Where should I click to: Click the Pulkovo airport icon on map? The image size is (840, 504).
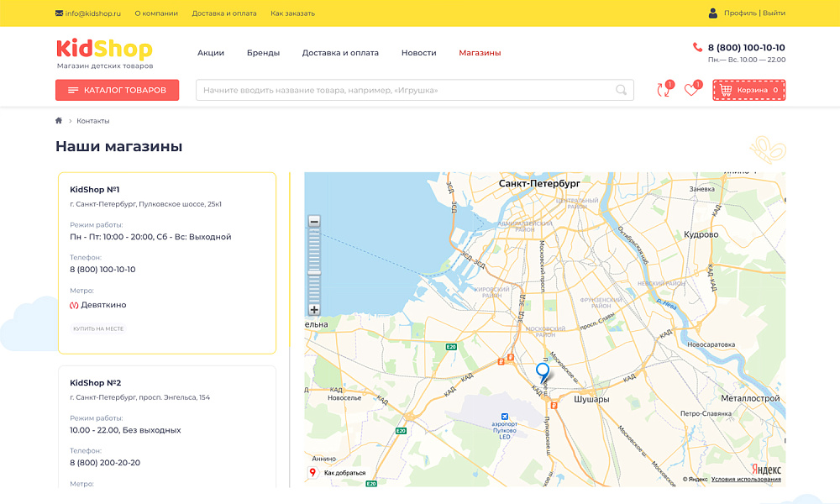coord(504,417)
